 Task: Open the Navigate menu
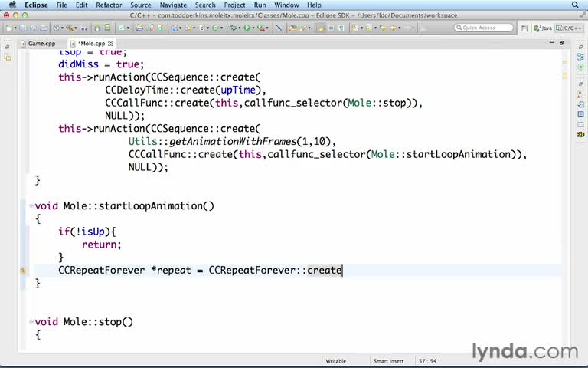[x=173, y=5]
